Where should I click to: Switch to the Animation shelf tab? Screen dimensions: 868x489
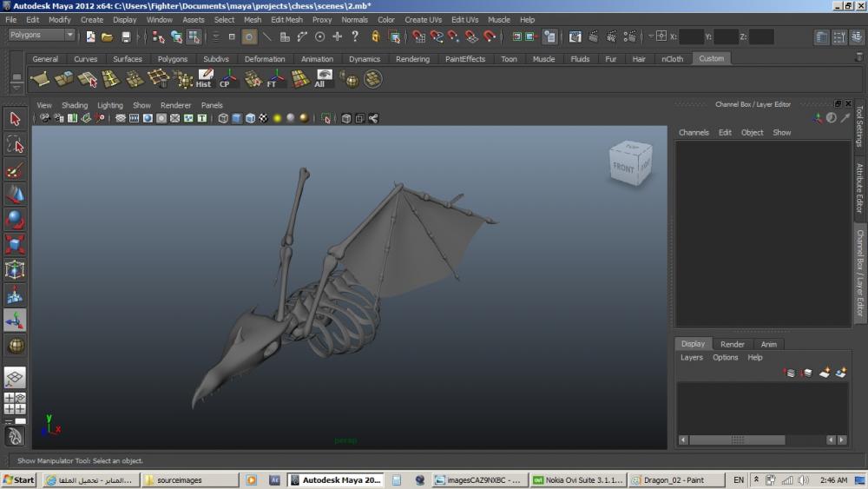pos(317,59)
